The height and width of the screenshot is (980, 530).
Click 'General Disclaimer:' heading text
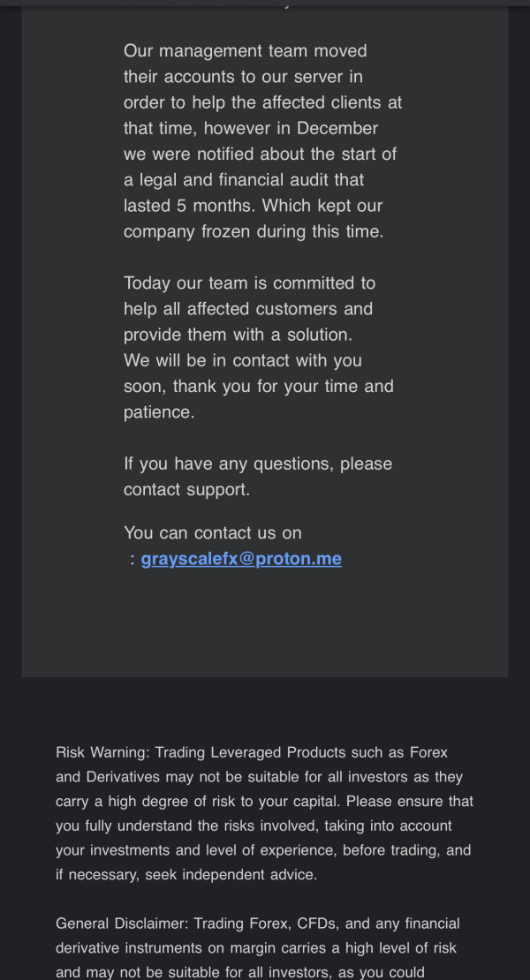pos(123,923)
